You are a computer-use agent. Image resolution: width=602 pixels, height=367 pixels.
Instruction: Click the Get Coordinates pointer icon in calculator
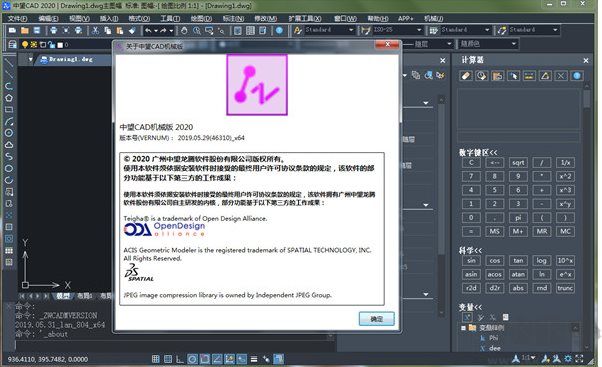pyautogui.click(x=513, y=76)
